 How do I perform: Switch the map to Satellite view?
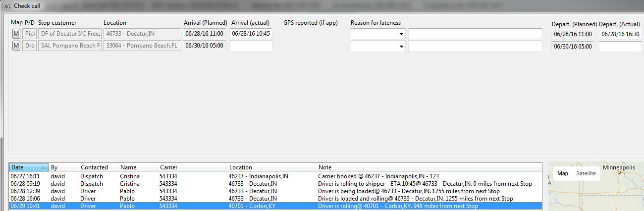(x=586, y=173)
